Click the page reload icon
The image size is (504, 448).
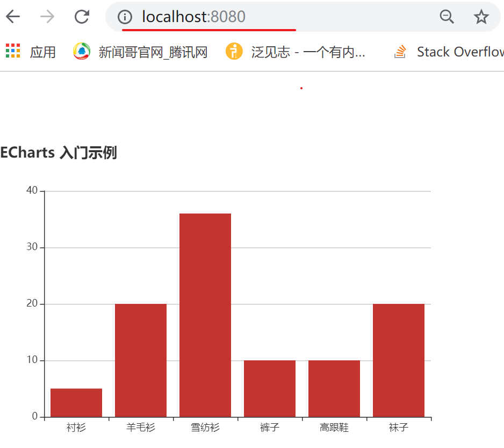pos(82,16)
